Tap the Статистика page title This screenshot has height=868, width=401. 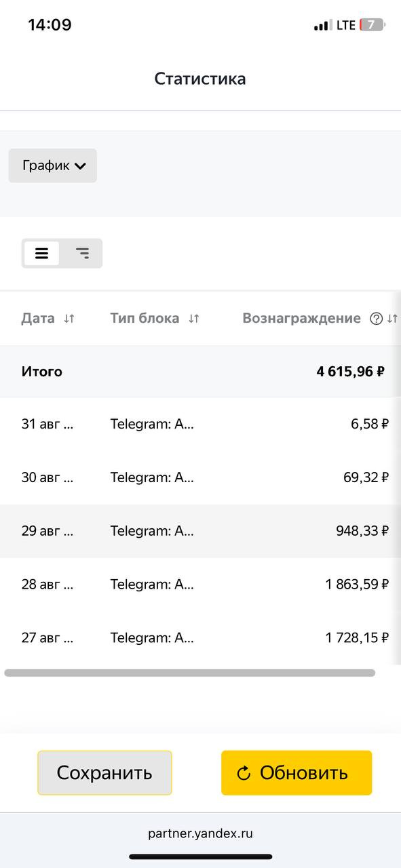click(x=200, y=79)
